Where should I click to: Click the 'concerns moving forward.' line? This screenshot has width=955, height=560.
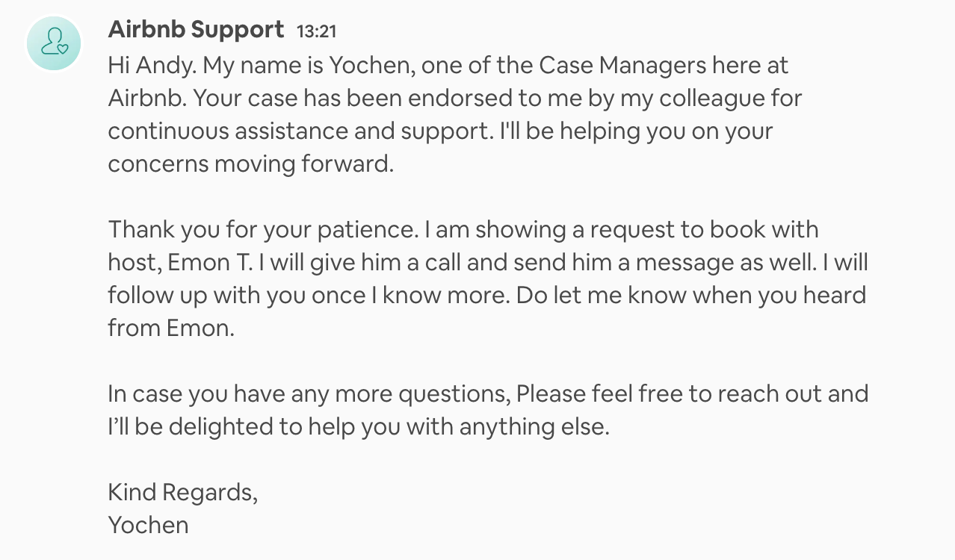click(x=251, y=164)
